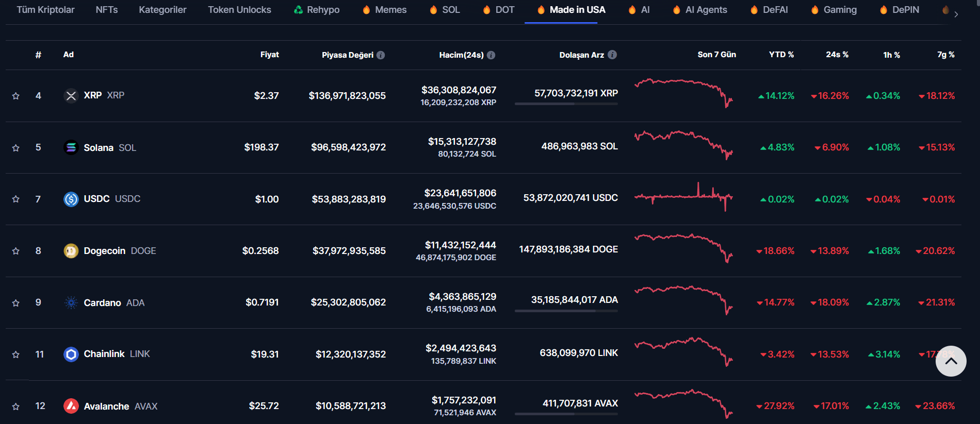980x424 pixels.
Task: Click the info icon beside Piyasa Değeri
Action: point(381,55)
